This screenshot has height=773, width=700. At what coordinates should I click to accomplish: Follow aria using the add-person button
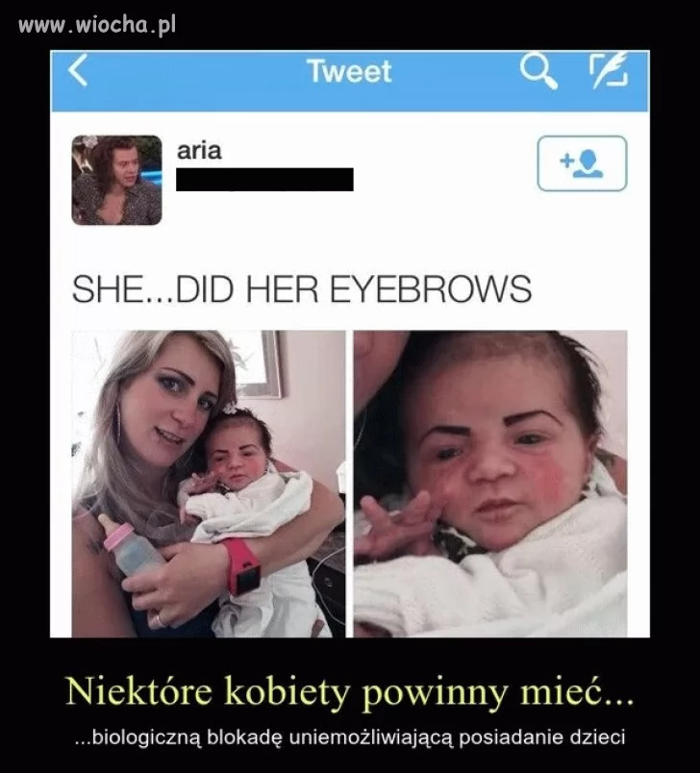click(582, 163)
